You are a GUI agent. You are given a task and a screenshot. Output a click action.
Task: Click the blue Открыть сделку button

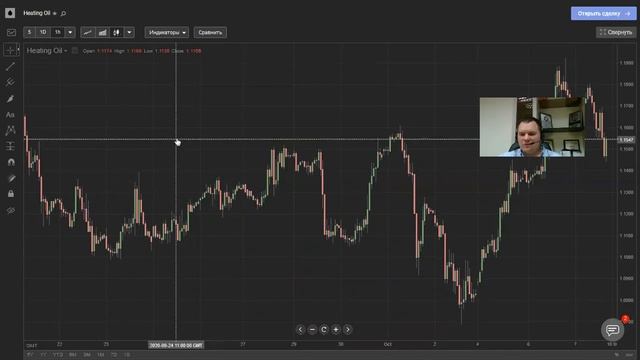(x=604, y=13)
